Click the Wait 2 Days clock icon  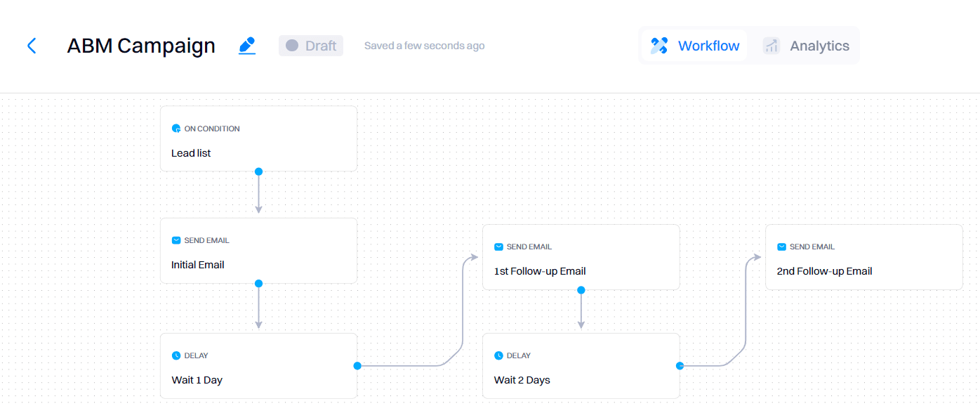(498, 355)
